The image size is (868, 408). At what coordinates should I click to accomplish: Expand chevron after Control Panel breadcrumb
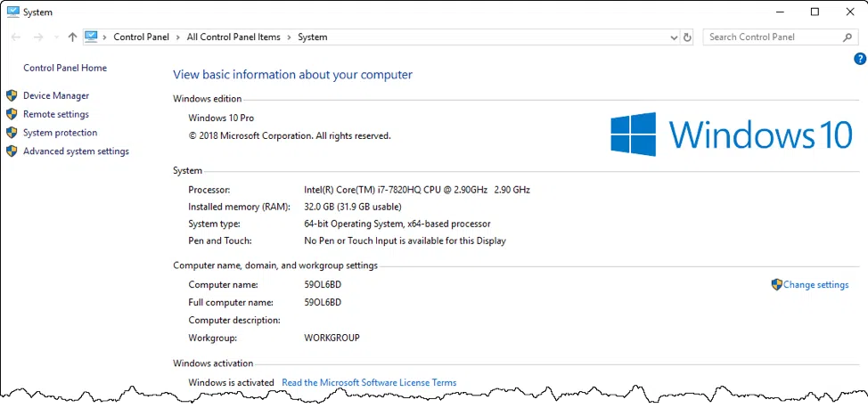point(177,37)
